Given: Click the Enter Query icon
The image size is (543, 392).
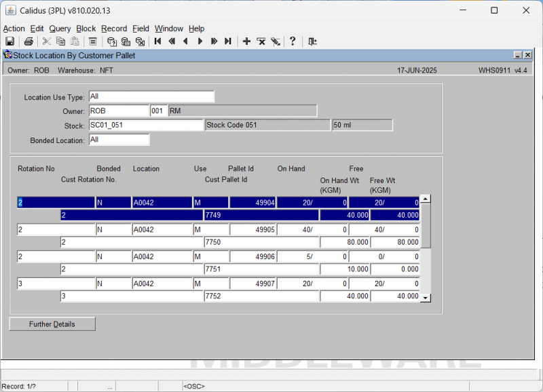Looking at the screenshot, I should tap(111, 41).
